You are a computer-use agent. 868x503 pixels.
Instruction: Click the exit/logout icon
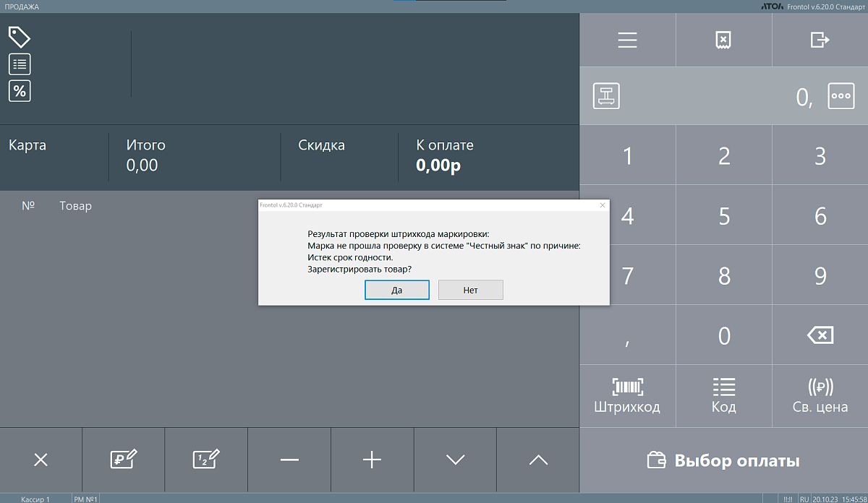[820, 40]
